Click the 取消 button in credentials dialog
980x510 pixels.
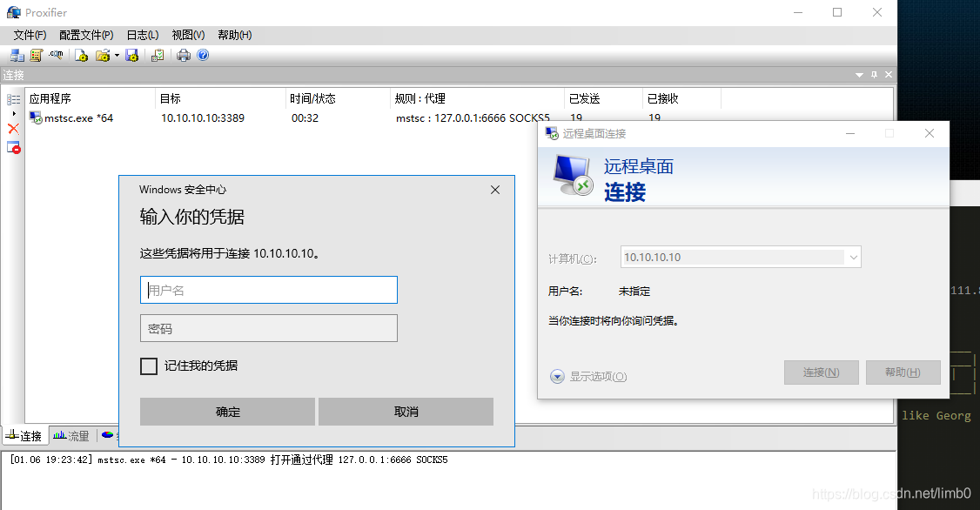coord(406,412)
